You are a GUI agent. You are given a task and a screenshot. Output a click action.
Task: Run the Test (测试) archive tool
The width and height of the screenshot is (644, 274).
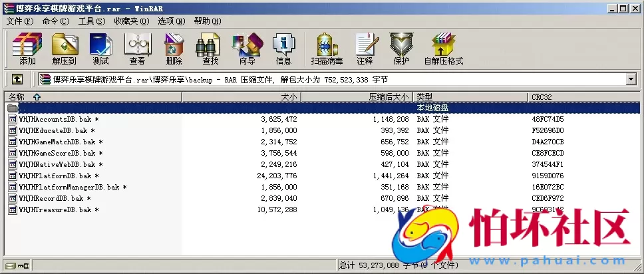100,49
